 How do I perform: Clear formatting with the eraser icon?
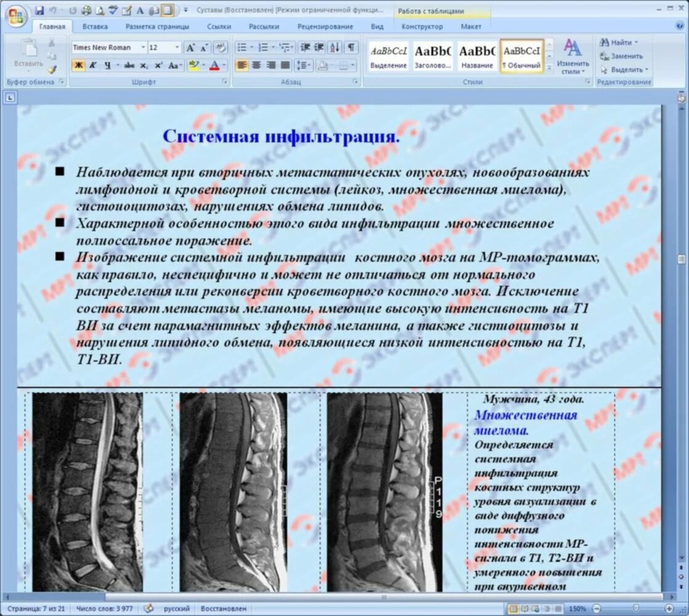(220, 47)
